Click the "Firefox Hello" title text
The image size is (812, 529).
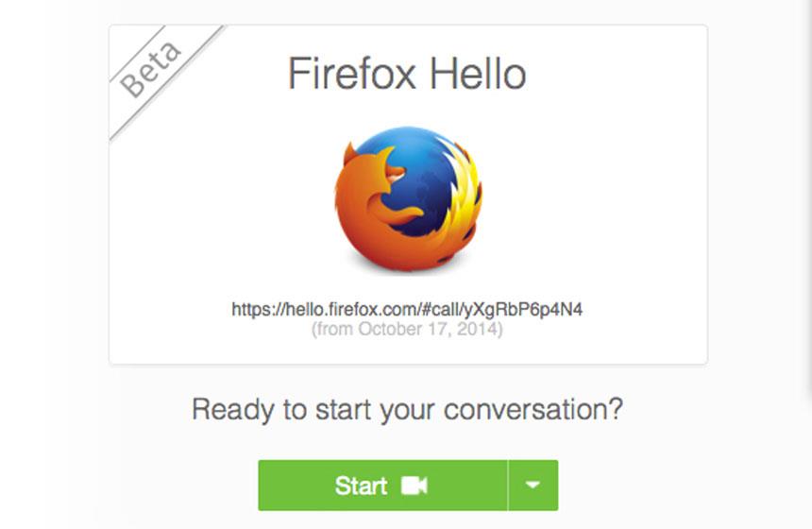(x=407, y=74)
